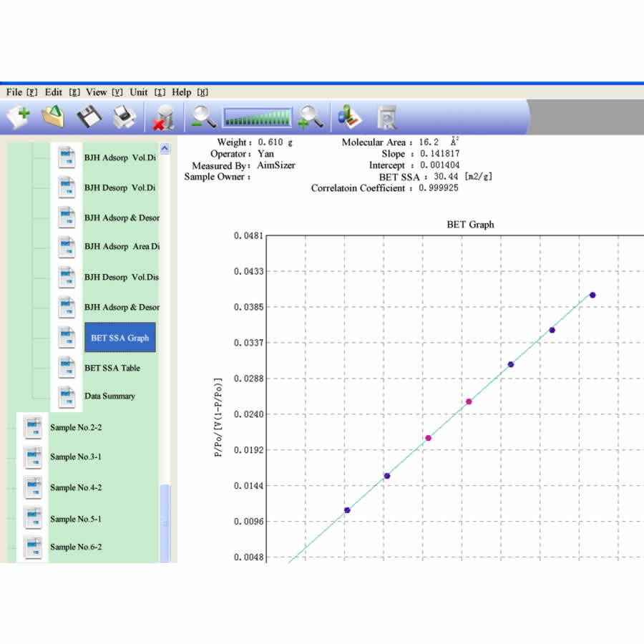Image resolution: width=644 pixels, height=644 pixels.
Task: Click document icon beside BJH Adsorp Area Di
Action: tap(67, 248)
